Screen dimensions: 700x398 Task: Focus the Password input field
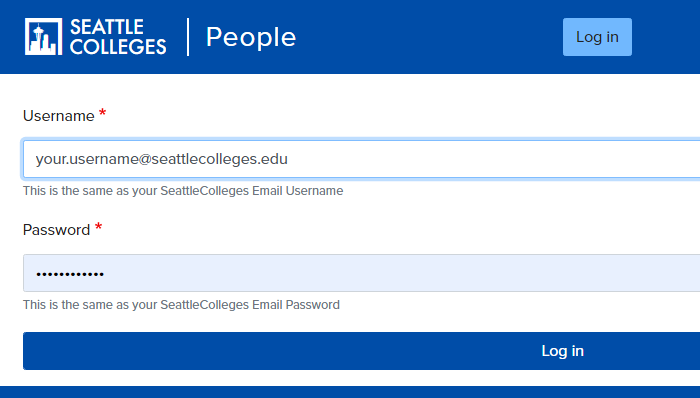click(x=362, y=273)
